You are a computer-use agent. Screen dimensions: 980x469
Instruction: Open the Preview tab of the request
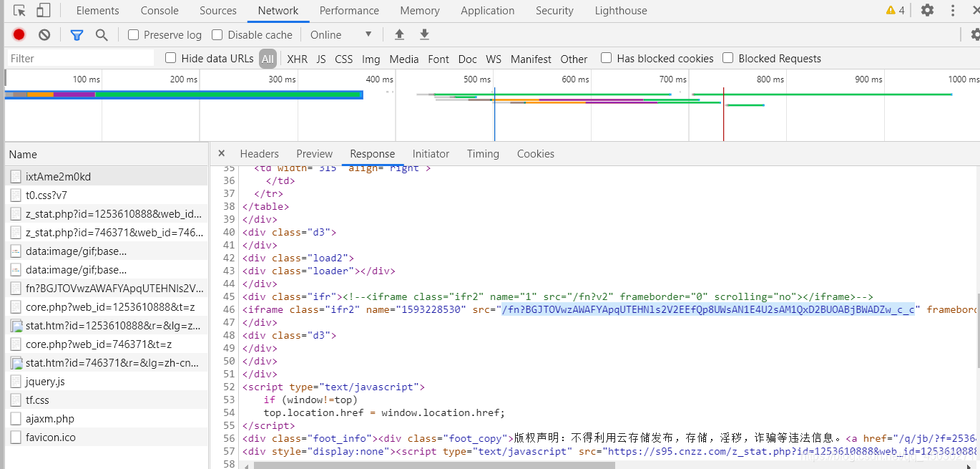click(x=315, y=154)
